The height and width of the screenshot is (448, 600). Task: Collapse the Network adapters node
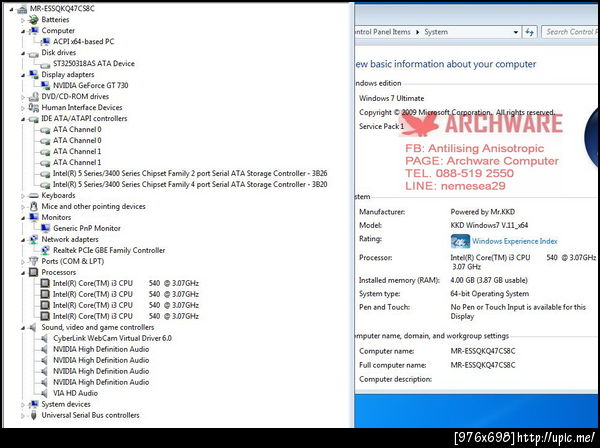[x=23, y=240]
